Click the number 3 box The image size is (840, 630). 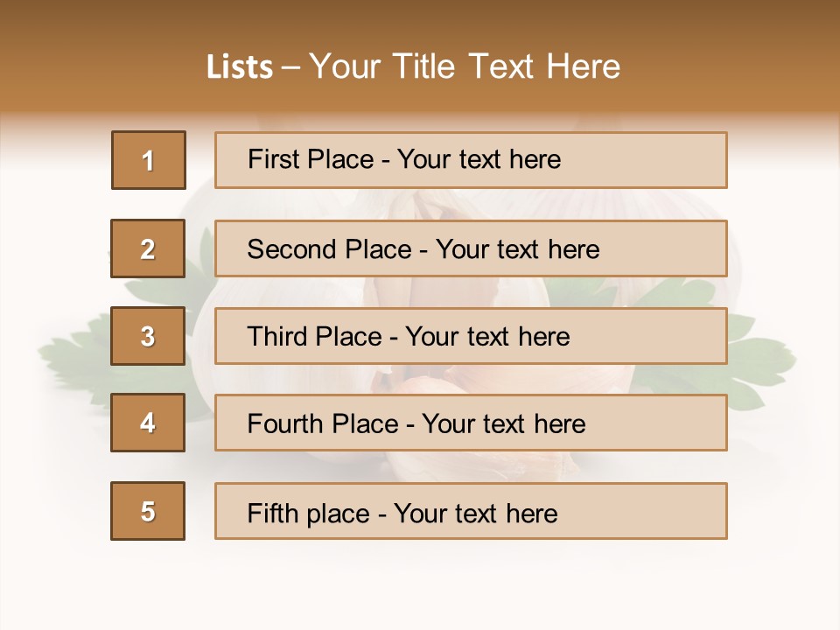[x=148, y=336]
